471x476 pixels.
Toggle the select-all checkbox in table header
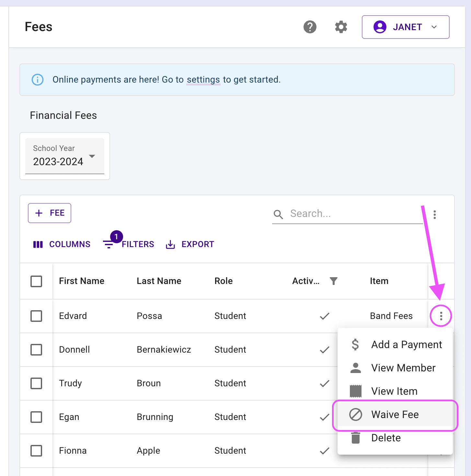tap(36, 281)
